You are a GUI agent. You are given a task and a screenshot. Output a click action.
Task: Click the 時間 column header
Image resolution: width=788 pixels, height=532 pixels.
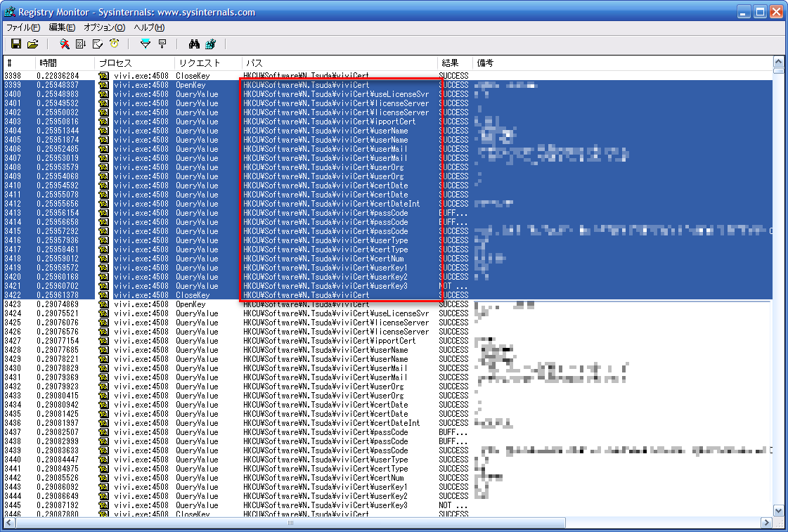point(65,63)
